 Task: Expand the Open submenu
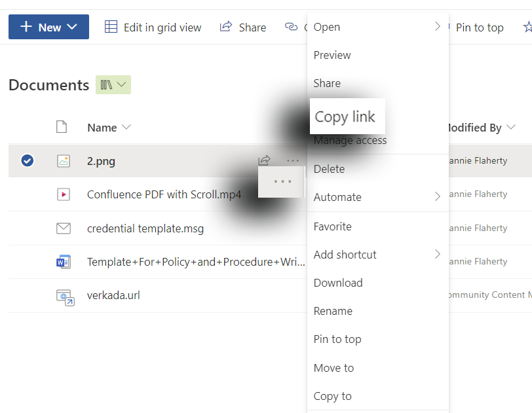377,27
